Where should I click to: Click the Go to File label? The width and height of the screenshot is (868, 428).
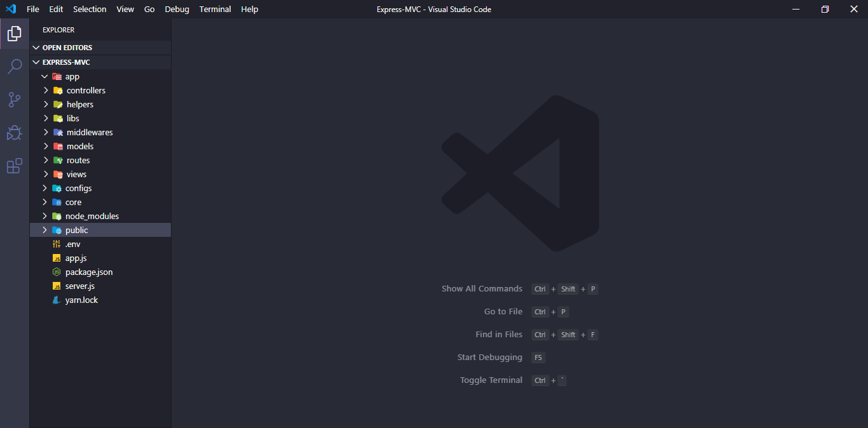[x=503, y=311]
